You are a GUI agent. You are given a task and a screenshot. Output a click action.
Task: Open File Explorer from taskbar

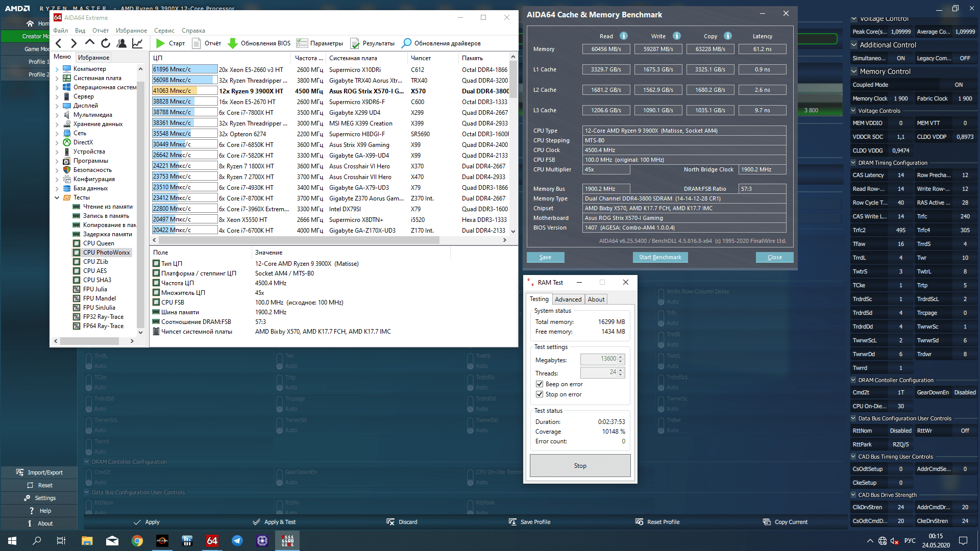[x=87, y=541]
